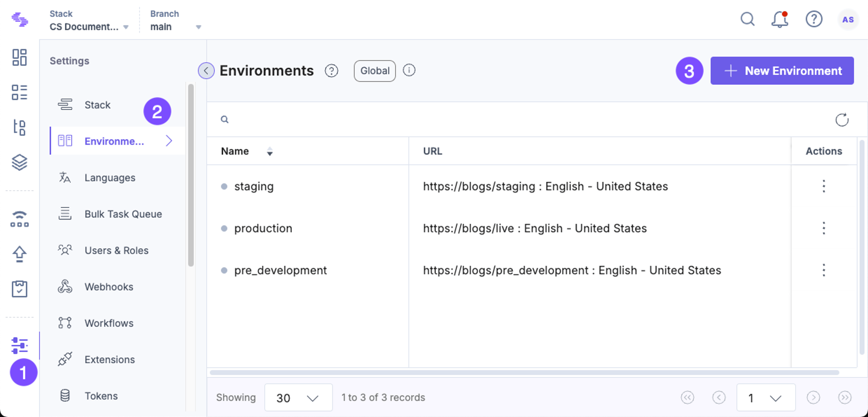
Task: Select Workflows in Settings menu
Action: pyautogui.click(x=117, y=323)
